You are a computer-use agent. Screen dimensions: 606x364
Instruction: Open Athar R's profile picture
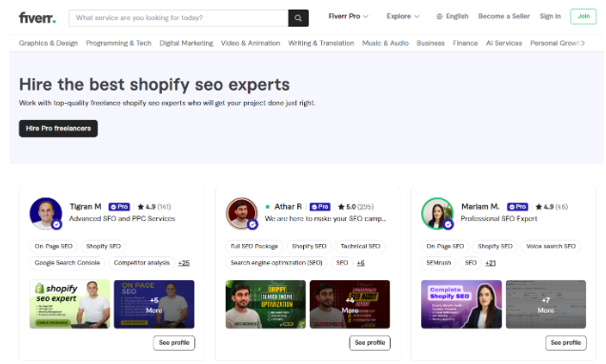[x=242, y=213]
